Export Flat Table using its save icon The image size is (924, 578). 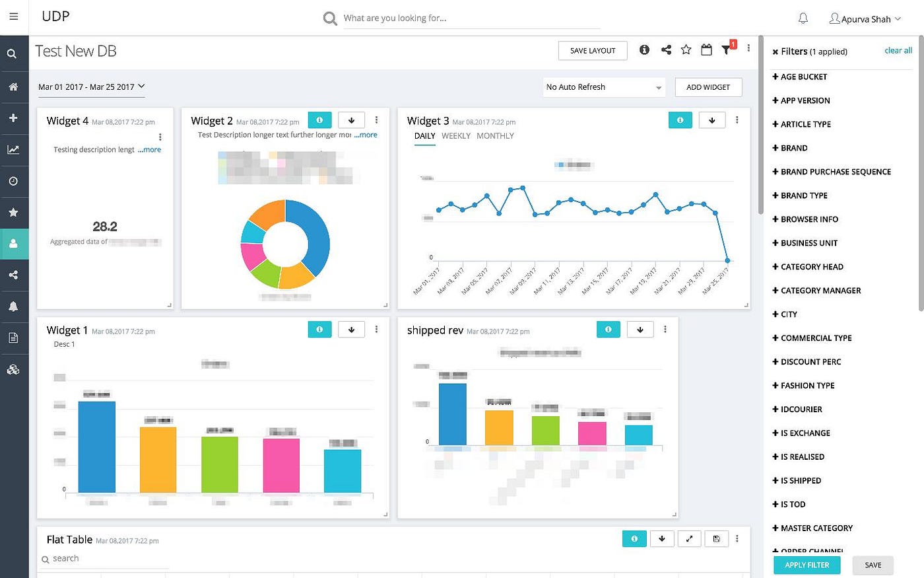tap(716, 538)
